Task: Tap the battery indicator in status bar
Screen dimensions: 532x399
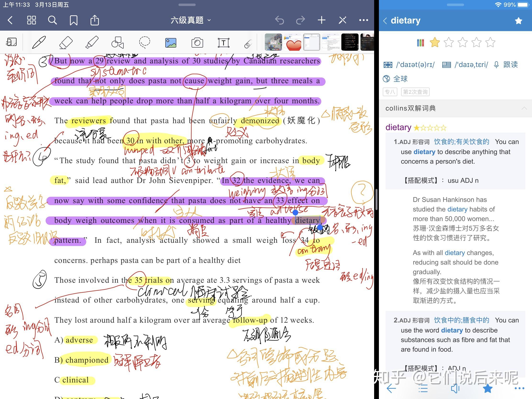Action: 523,5
